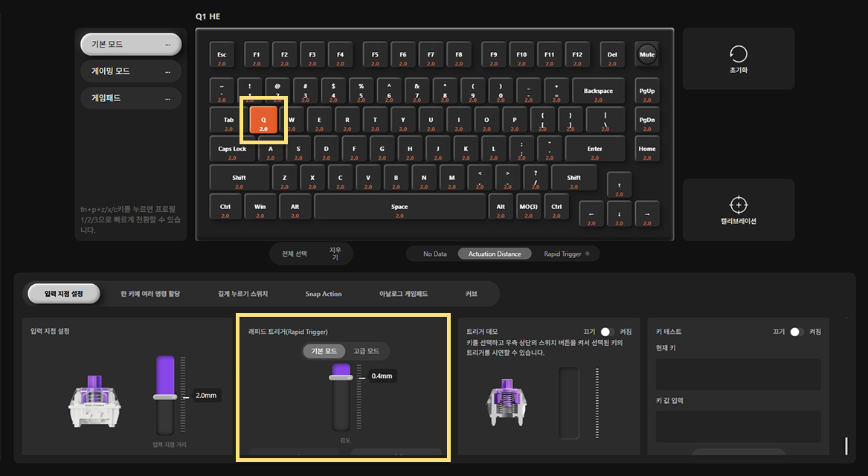Open the 아날로그 게임패드 tab
Screen dimensions: 868x476
coord(404,294)
